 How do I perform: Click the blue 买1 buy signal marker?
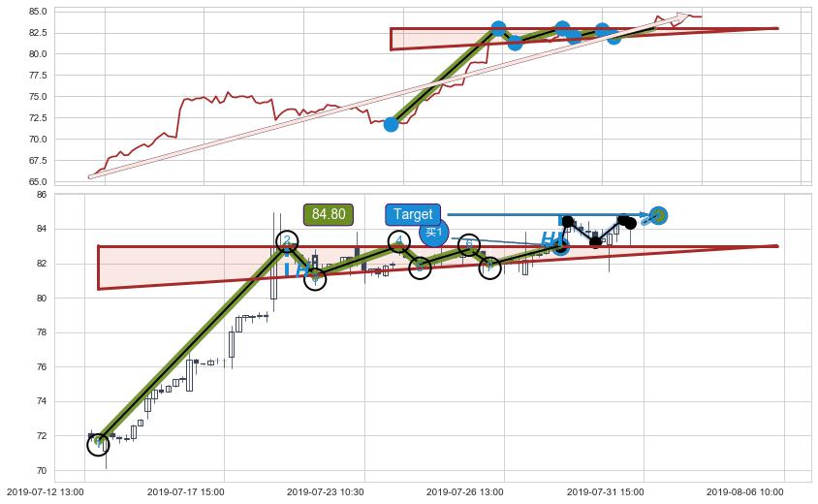433,233
